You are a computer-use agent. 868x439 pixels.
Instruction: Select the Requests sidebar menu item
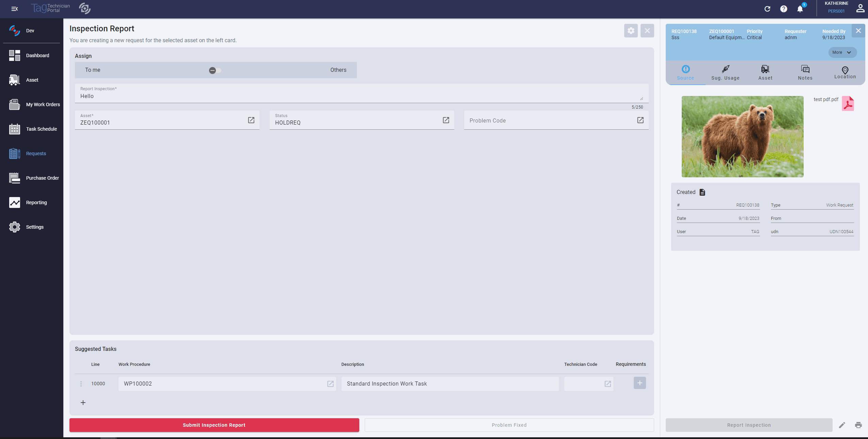[x=36, y=153]
